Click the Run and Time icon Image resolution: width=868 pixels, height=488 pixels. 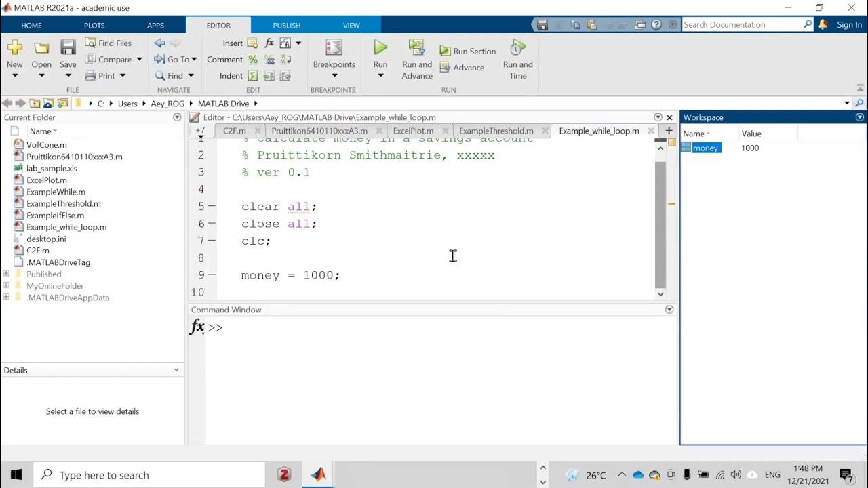(517, 47)
